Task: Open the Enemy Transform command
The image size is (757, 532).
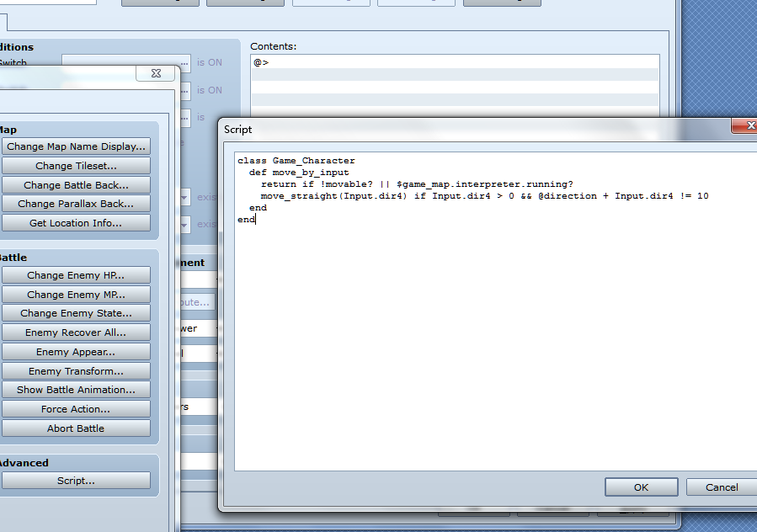Action: (x=76, y=371)
